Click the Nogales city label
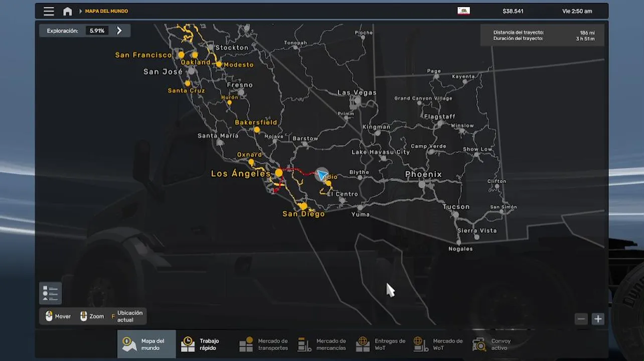 pyautogui.click(x=460, y=249)
